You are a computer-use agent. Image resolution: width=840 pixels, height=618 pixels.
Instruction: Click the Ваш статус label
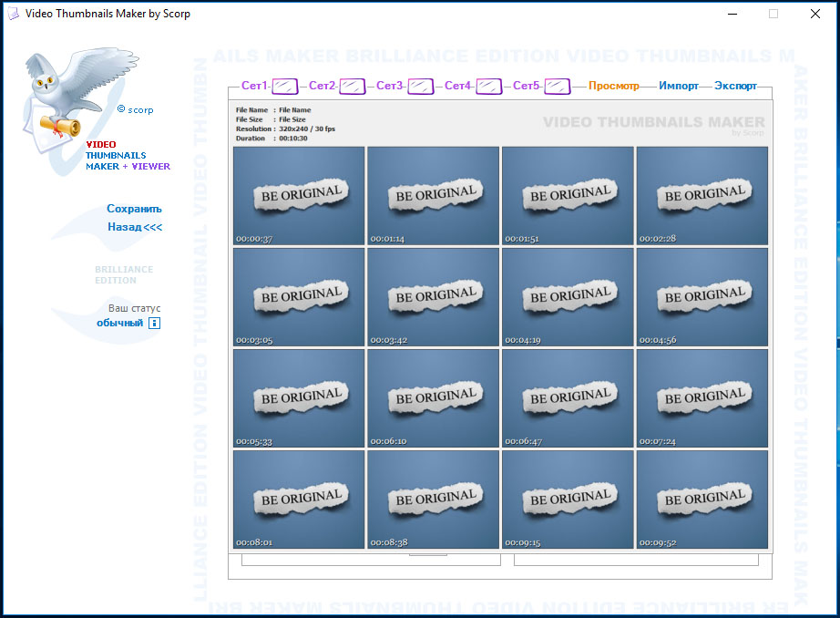pos(135,308)
